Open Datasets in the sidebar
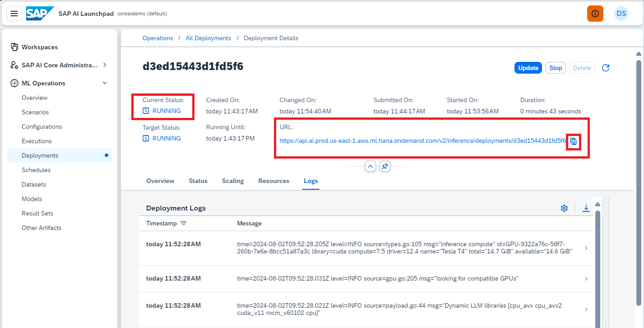This screenshot has width=644, height=328. click(60, 184)
